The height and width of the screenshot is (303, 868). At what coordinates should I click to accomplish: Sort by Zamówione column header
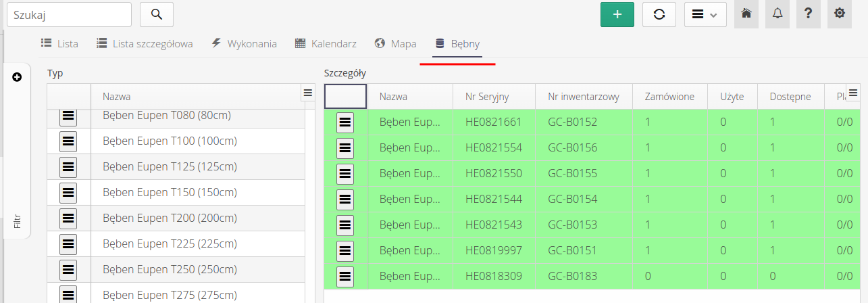pos(669,97)
